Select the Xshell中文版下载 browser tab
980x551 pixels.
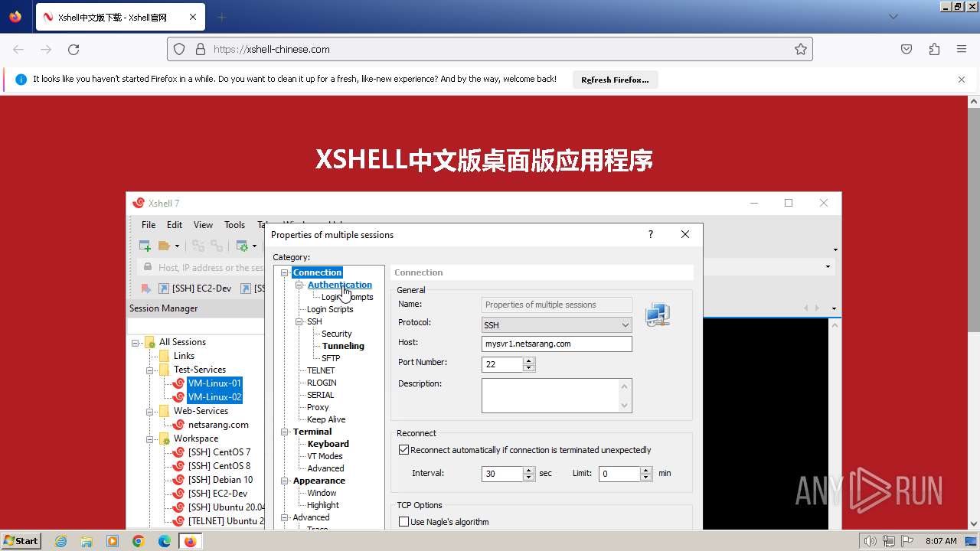[119, 17]
